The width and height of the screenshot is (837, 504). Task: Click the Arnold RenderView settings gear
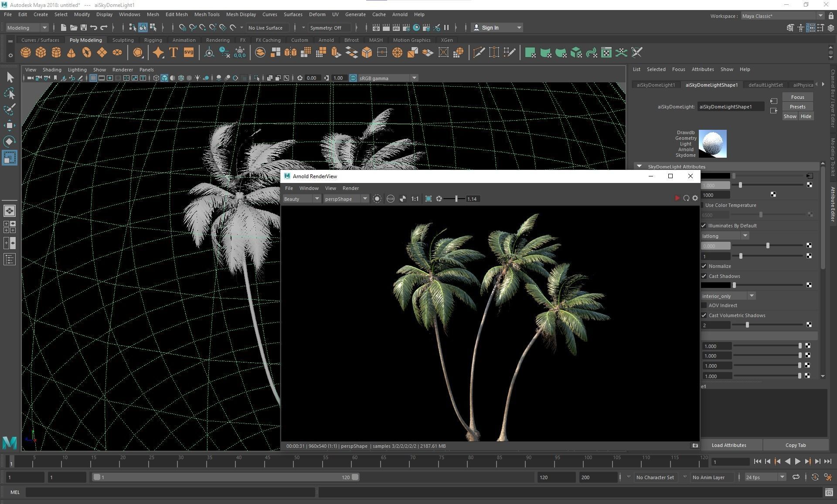coord(695,198)
